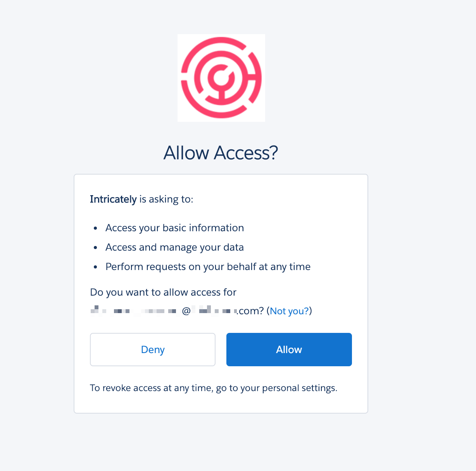This screenshot has width=476, height=471.
Task: Click the "To revoke access" notice text
Action: (214, 388)
